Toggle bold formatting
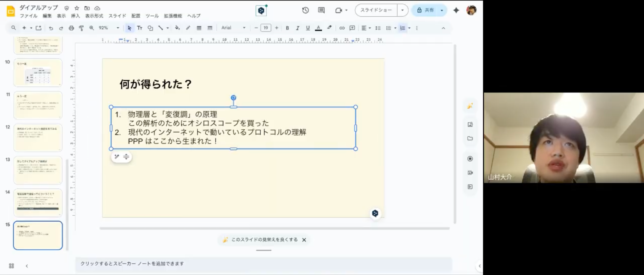This screenshot has width=644, height=275. 287,28
